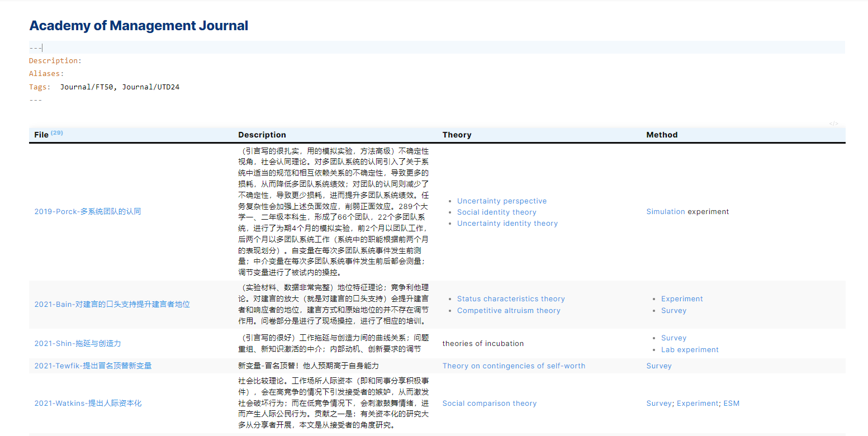Click the dataview code block edit icon

tap(833, 124)
